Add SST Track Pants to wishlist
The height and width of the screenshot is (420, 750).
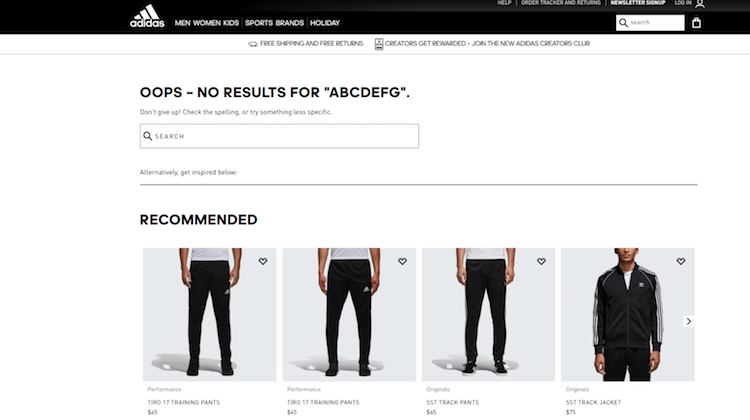(x=541, y=261)
